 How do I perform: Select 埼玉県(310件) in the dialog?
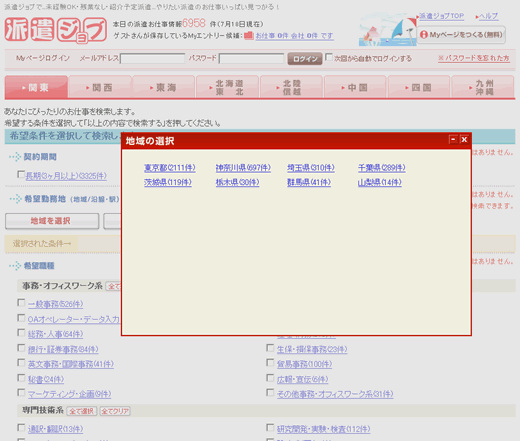pyautogui.click(x=311, y=168)
